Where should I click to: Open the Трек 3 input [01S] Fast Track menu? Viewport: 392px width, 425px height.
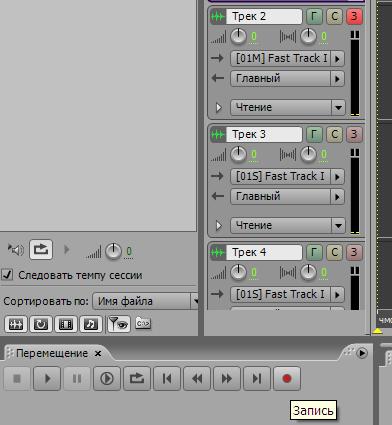pos(287,176)
